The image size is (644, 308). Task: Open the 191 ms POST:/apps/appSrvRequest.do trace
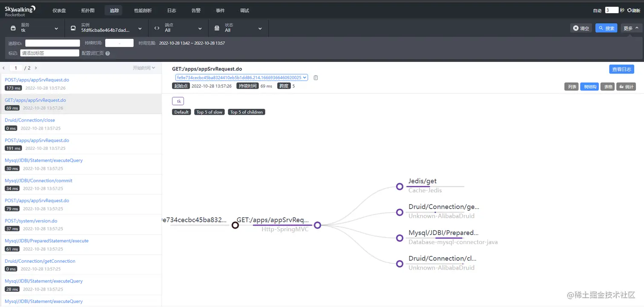click(81, 144)
